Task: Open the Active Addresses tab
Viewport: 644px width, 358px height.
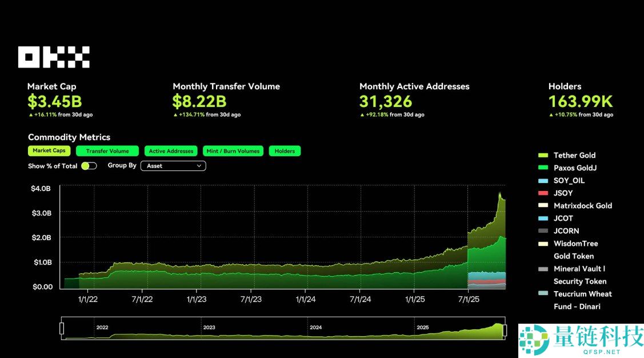Action: (x=171, y=151)
